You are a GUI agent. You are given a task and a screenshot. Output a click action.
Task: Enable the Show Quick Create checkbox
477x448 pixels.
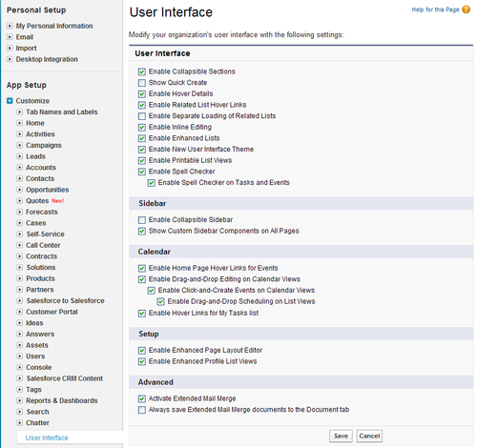142,83
